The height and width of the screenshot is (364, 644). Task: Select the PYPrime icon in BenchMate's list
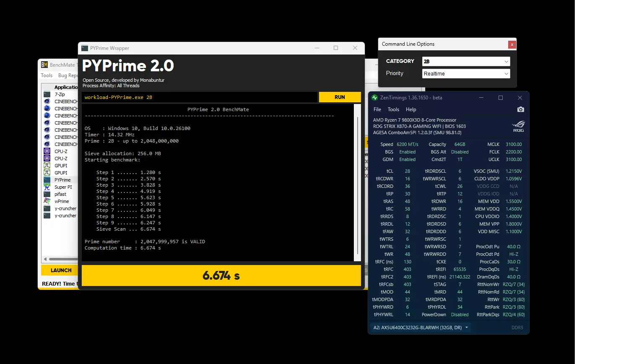(47, 180)
